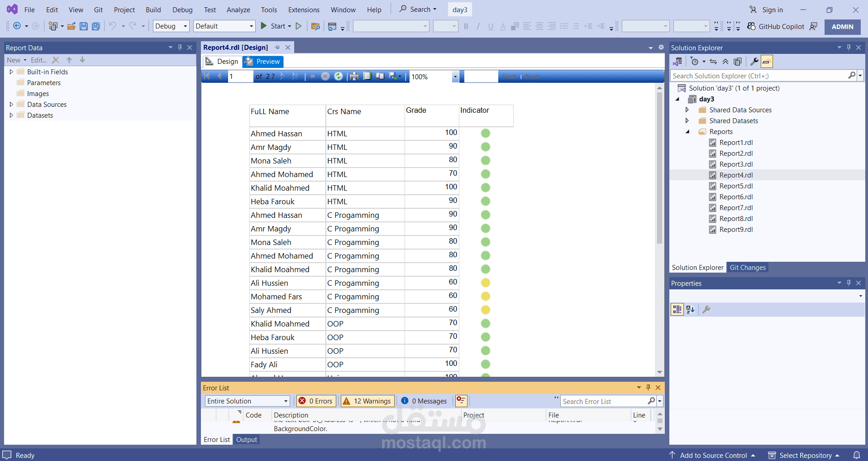Click the Sync with Active Document icon
The height and width of the screenshot is (461, 868).
tap(713, 62)
